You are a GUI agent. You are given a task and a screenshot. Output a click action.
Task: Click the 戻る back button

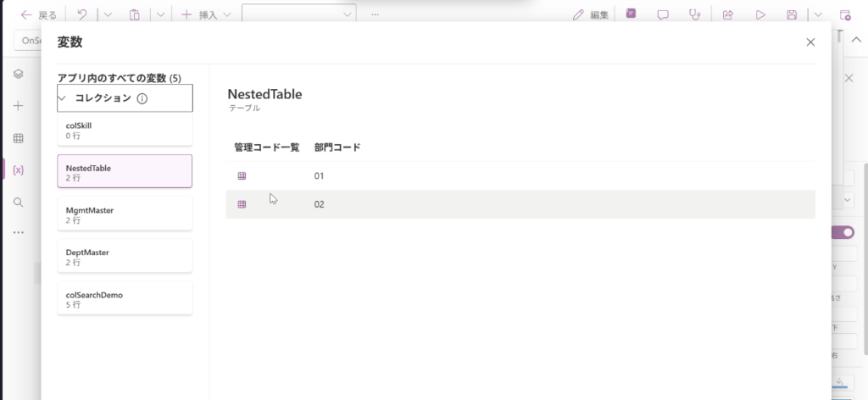(x=39, y=14)
